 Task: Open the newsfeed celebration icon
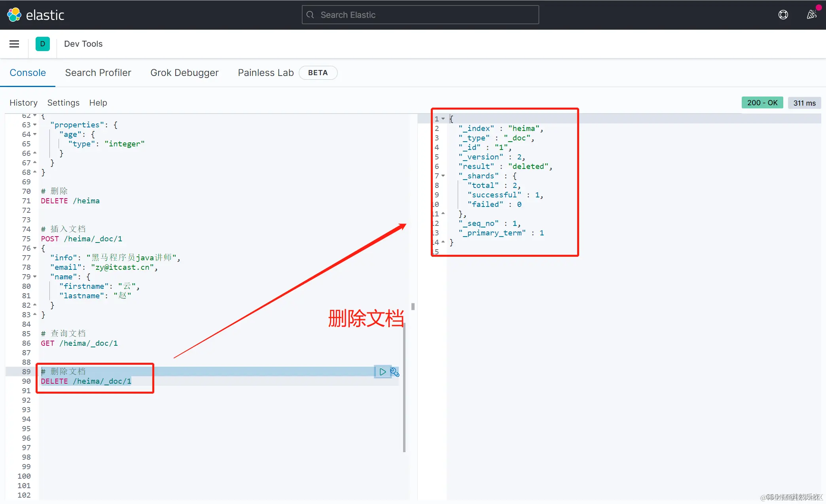[x=811, y=15]
